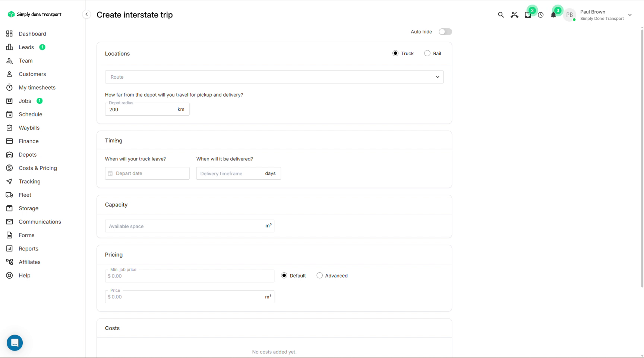644x358 pixels.
Task: Open the Depart date picker
Action: click(147, 173)
